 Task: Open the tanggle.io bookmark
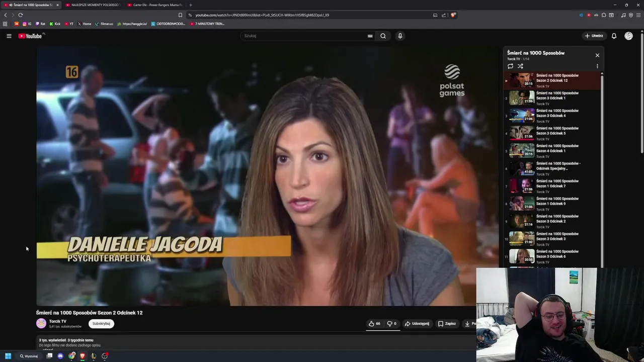(132, 24)
